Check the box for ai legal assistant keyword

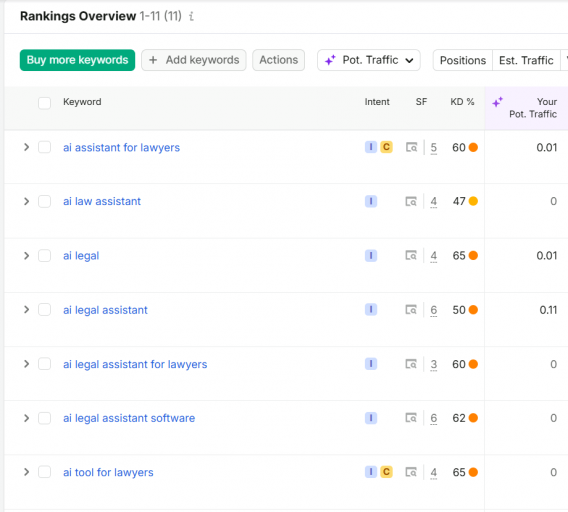(45, 309)
